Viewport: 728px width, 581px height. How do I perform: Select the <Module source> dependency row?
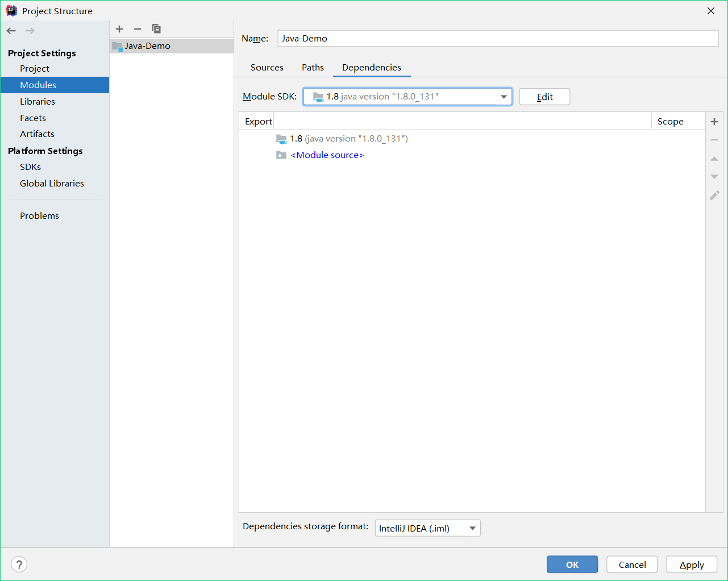coord(472,155)
